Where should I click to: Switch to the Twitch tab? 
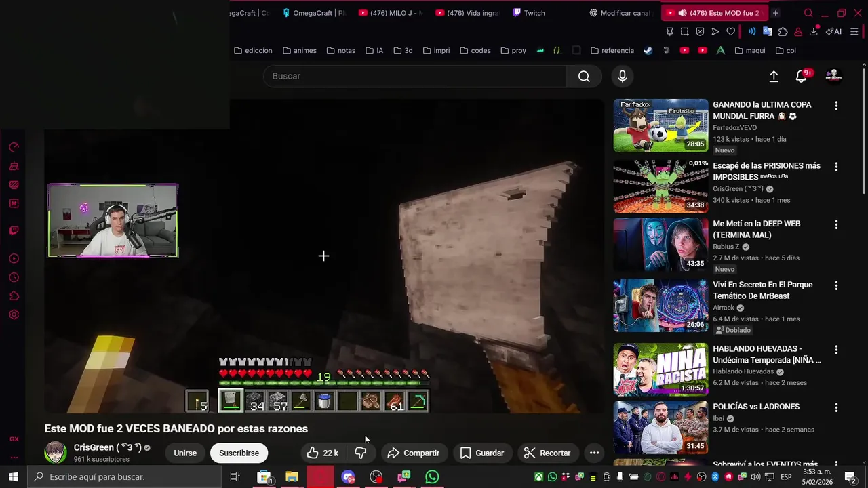coord(529,13)
